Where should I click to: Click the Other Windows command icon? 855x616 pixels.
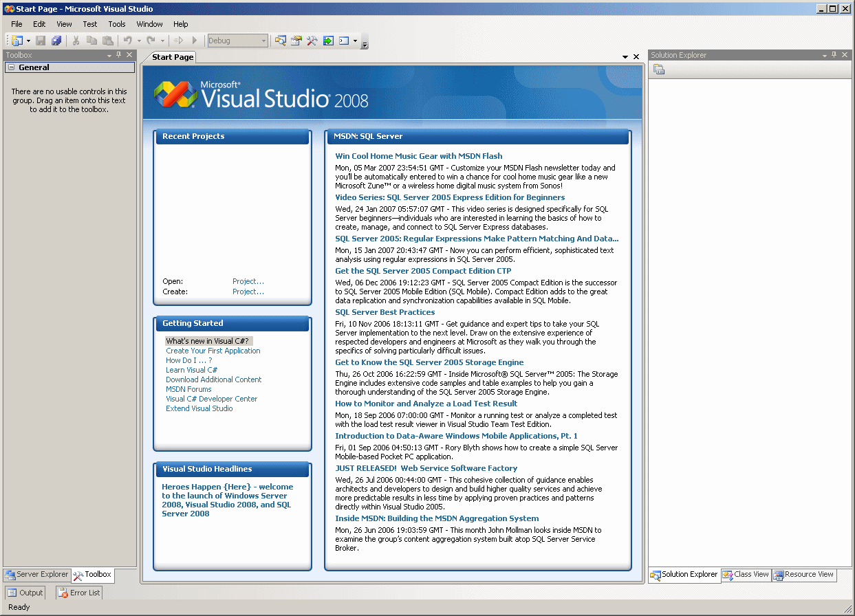pyautogui.click(x=344, y=41)
